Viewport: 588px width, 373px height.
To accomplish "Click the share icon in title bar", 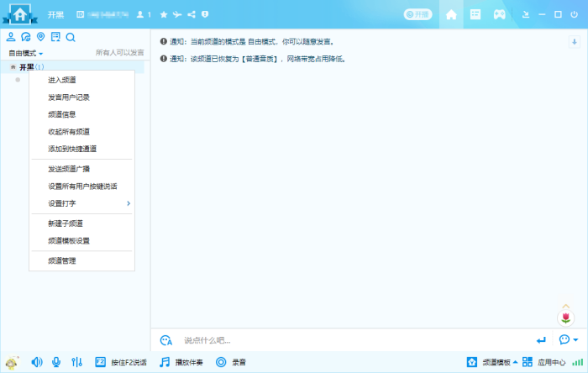I will [x=192, y=14].
